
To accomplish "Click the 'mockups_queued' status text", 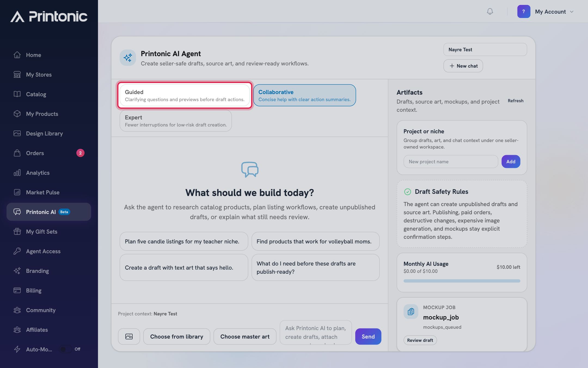I will coord(442,327).
